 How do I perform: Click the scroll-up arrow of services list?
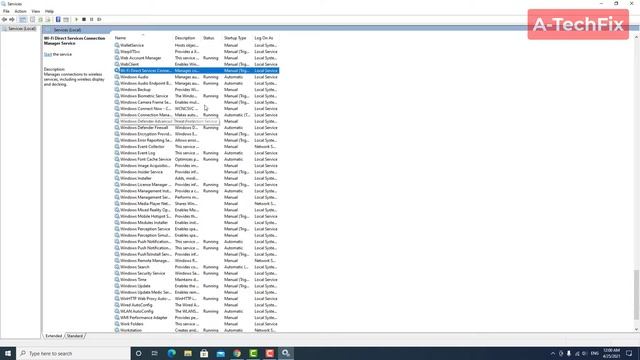tap(636, 38)
